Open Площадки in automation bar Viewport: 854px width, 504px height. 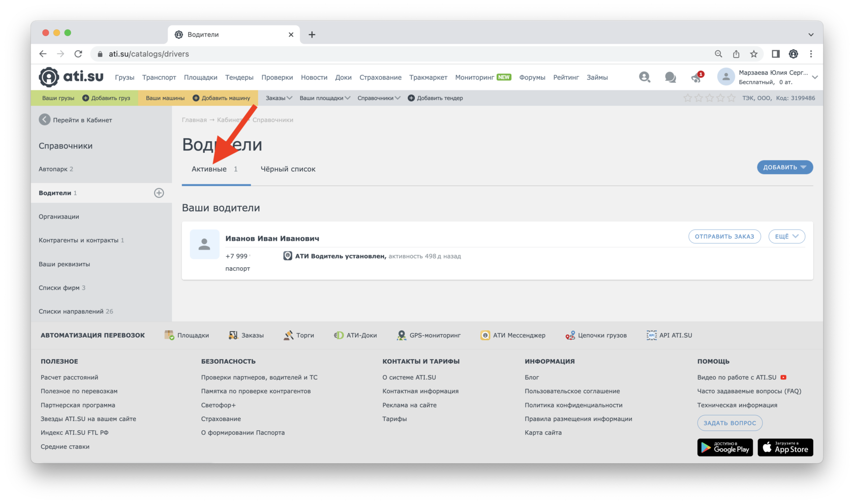187,335
